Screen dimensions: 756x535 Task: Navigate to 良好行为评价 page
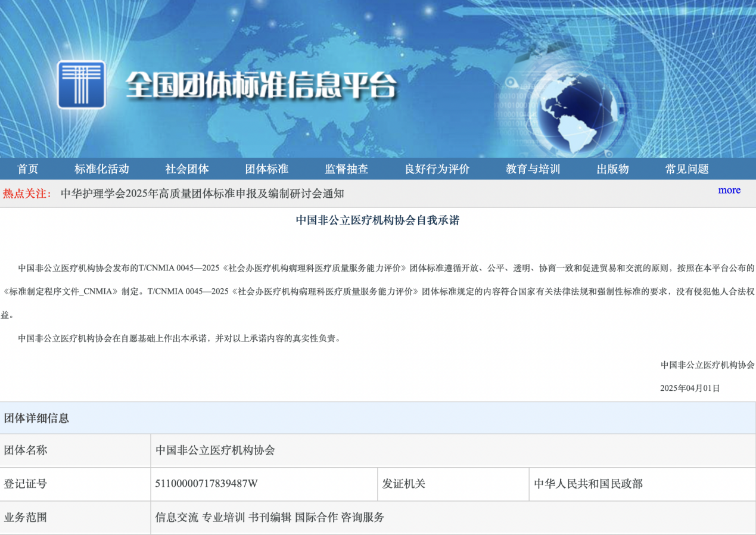[437, 169]
